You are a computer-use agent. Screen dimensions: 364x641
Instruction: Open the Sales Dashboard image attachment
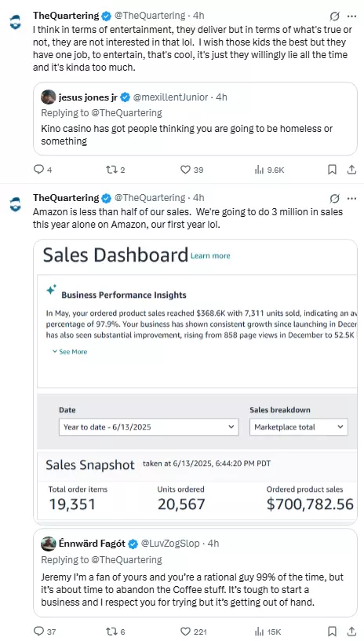195,381
